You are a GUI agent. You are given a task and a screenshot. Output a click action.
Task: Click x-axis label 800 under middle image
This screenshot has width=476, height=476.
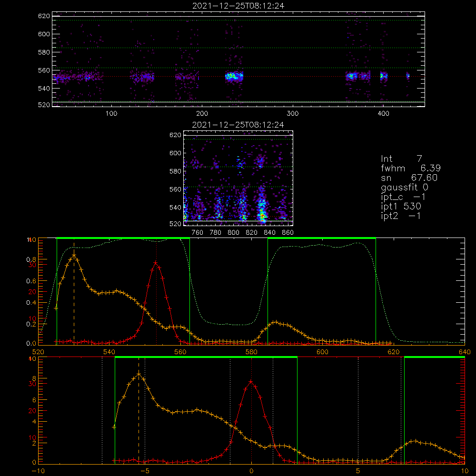pyautogui.click(x=233, y=233)
